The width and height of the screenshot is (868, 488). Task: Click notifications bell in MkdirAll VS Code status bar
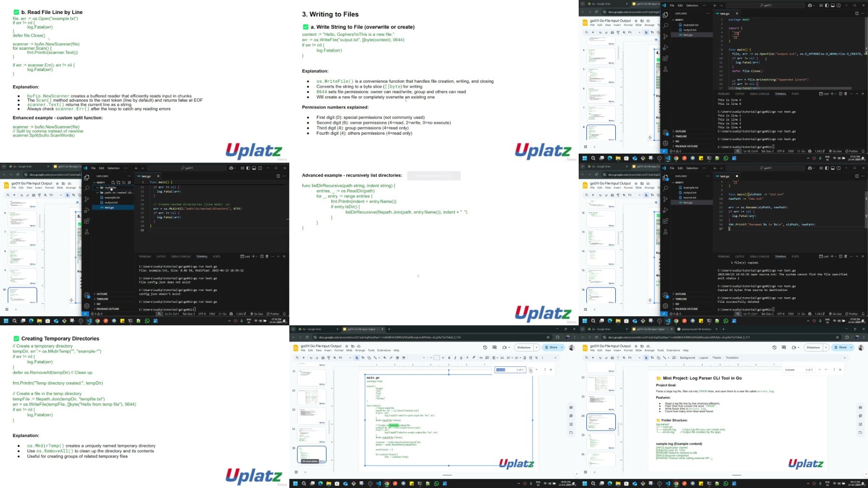pos(284,314)
